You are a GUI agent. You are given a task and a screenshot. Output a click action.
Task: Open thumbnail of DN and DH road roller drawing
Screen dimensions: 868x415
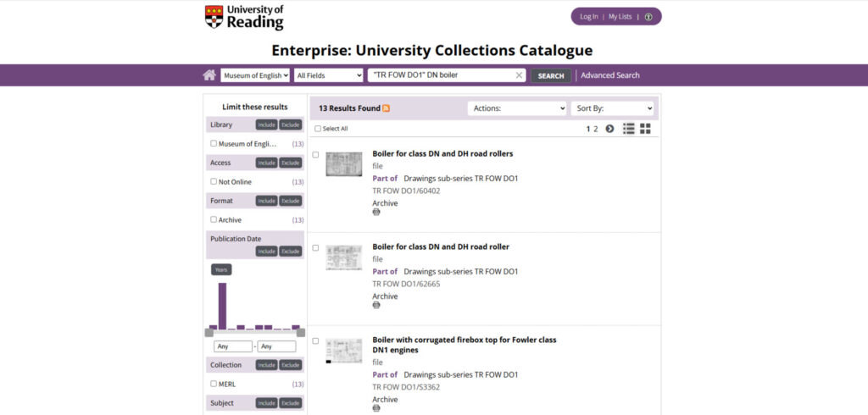344,257
